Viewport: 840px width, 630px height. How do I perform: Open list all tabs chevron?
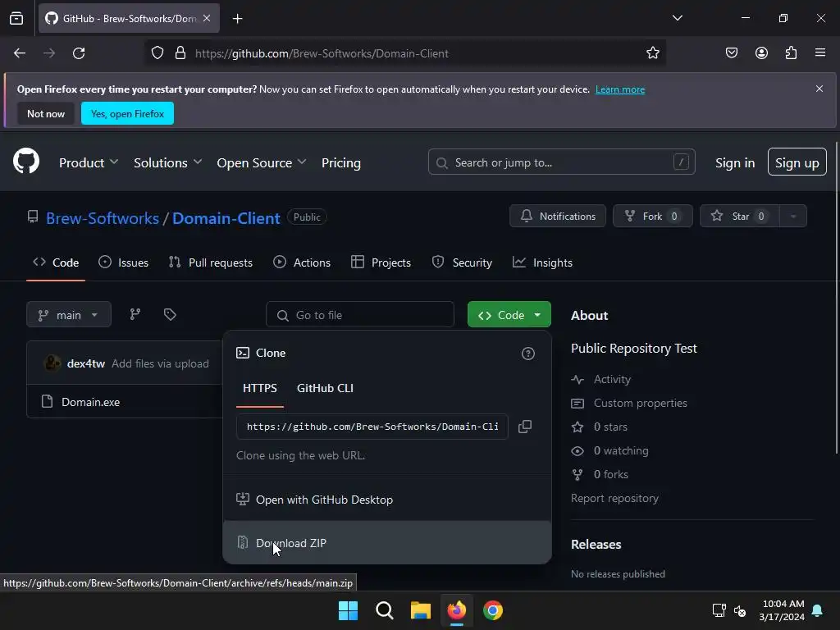(x=677, y=18)
